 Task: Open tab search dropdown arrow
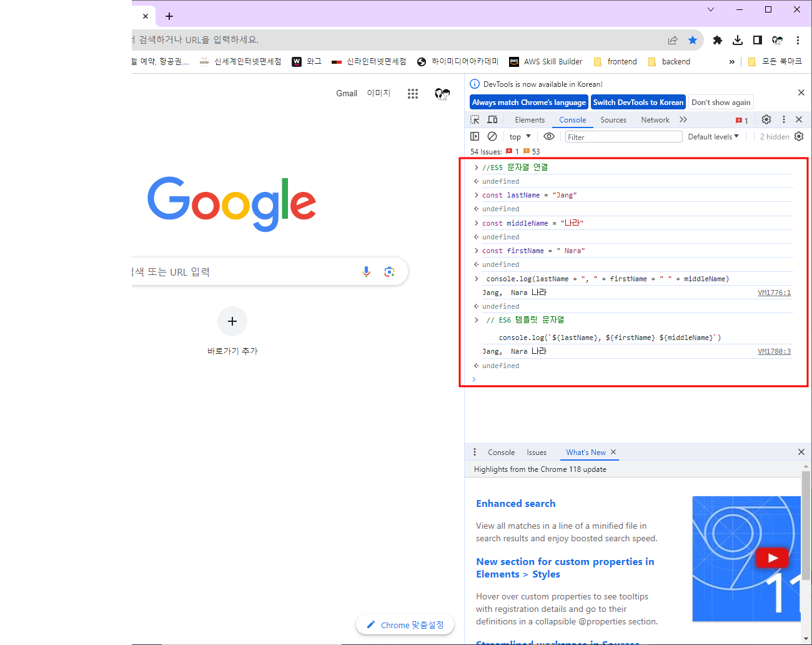coord(711,9)
